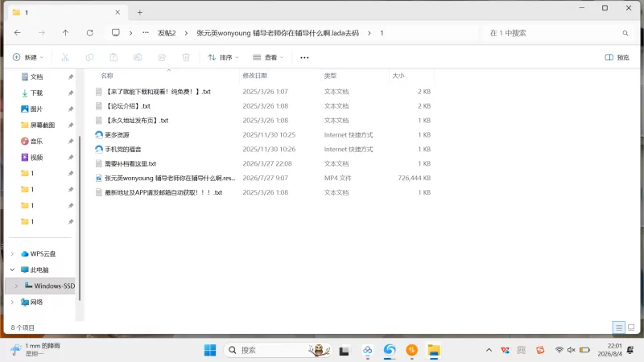644x362 pixels.
Task: Toggle the 预览 preview pane
Action: (x=617, y=57)
